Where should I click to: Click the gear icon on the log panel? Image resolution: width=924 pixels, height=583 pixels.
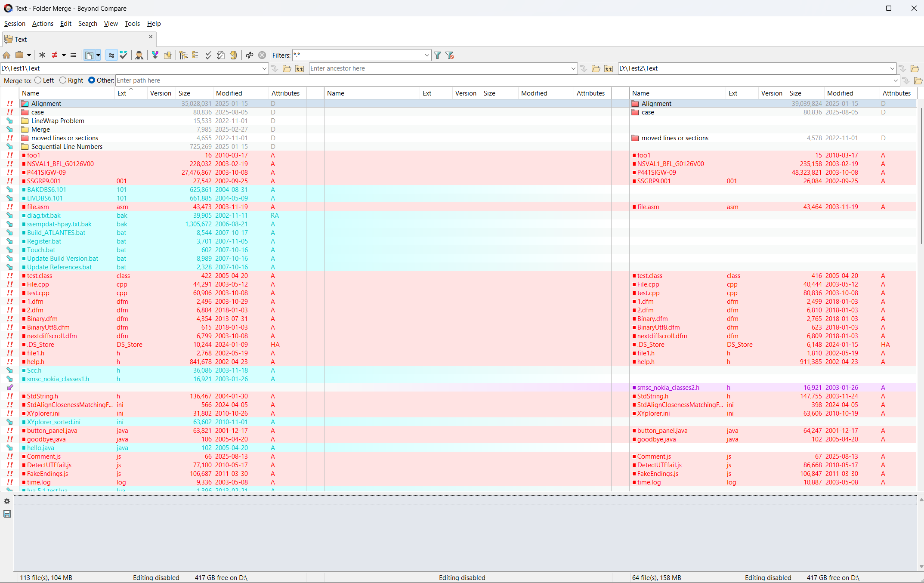[7, 501]
